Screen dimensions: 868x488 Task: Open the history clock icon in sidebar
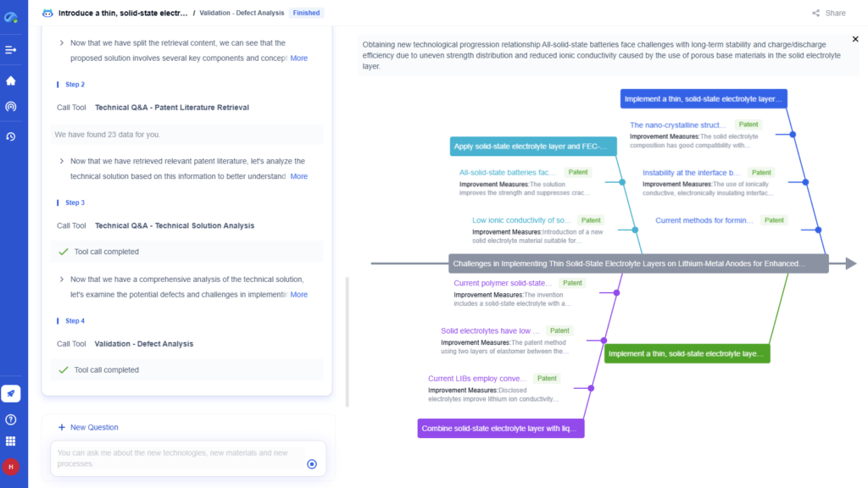point(11,136)
